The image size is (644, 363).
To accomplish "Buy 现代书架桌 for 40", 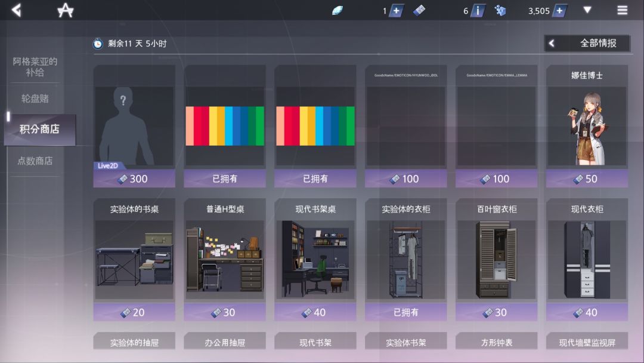I will [x=315, y=312].
